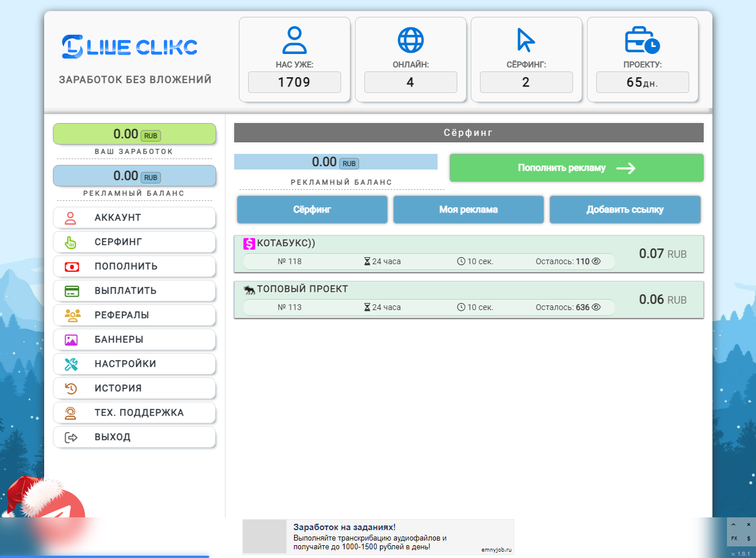756x558 pixels.
Task: Click the picture icon next to БАННЕРЫ
Action: point(71,340)
